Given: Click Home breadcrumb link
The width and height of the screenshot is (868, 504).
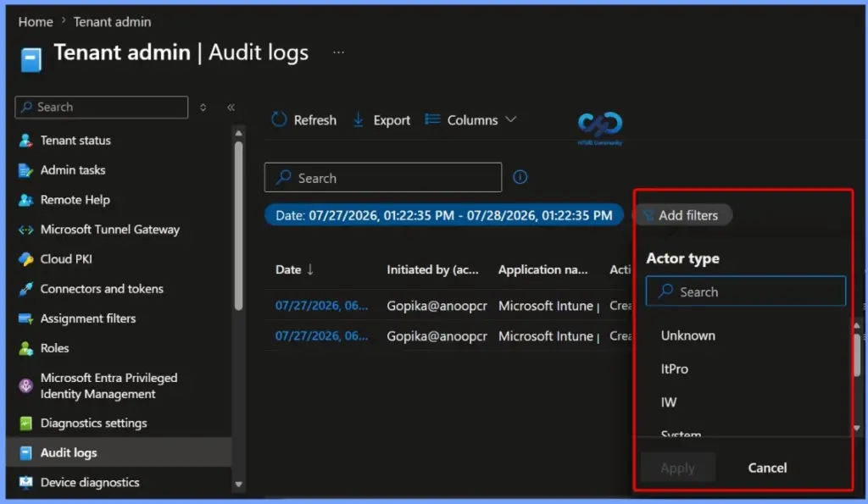Looking at the screenshot, I should (x=36, y=21).
